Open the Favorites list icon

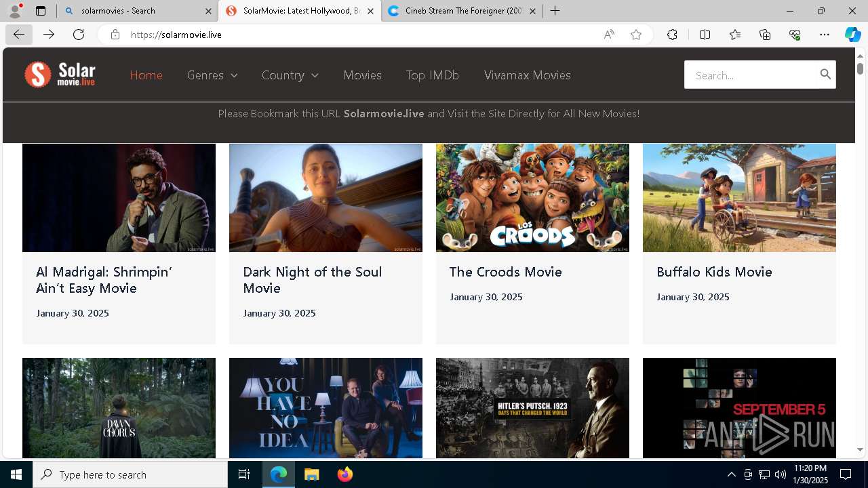(x=735, y=35)
